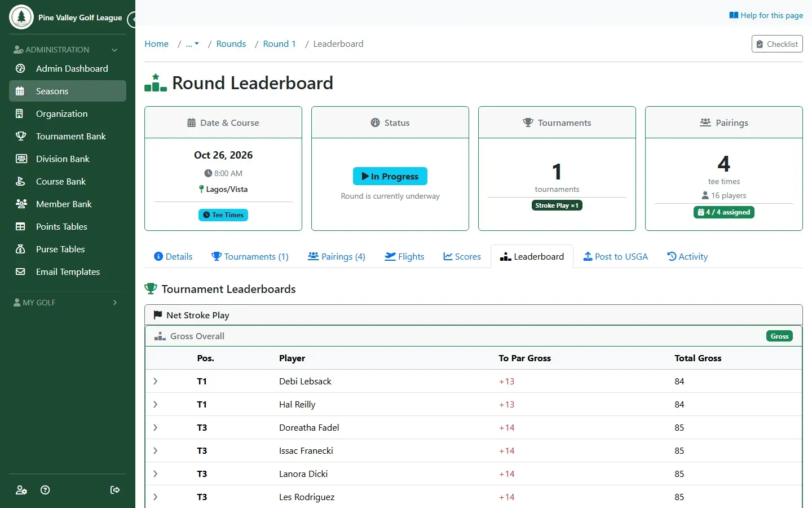Click the Net Stroke Play header
This screenshot has height=508, width=812.
pyautogui.click(x=474, y=315)
